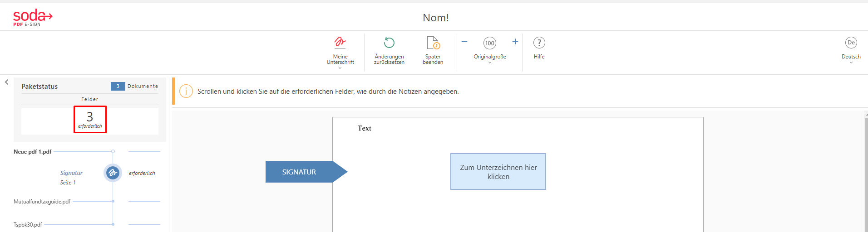Select Mutualfundtaxguide.pdf in document list

pyautogui.click(x=42, y=202)
